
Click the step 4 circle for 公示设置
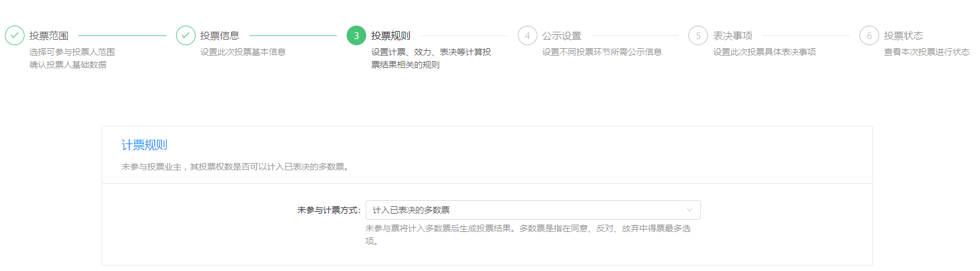pos(528,35)
